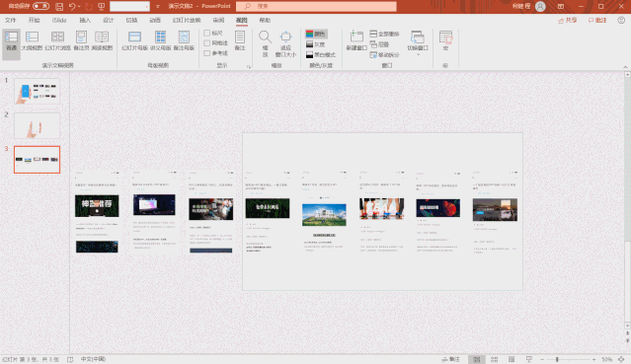Toggle the AutoSave (自动保存) switch
Image resolution: width=631 pixels, height=364 pixels.
[x=41, y=6]
